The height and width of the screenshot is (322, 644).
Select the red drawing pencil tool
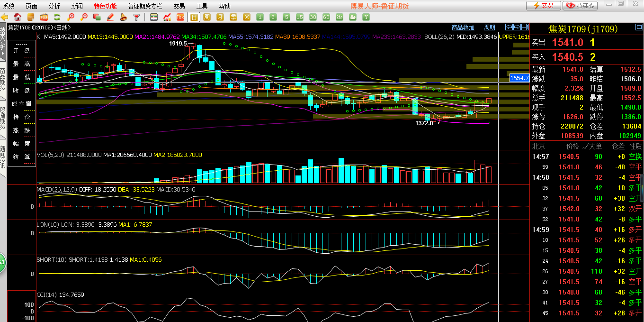(x=110, y=17)
